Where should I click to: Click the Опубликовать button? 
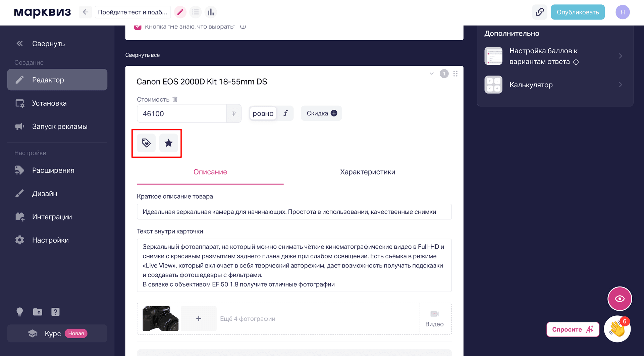578,12
